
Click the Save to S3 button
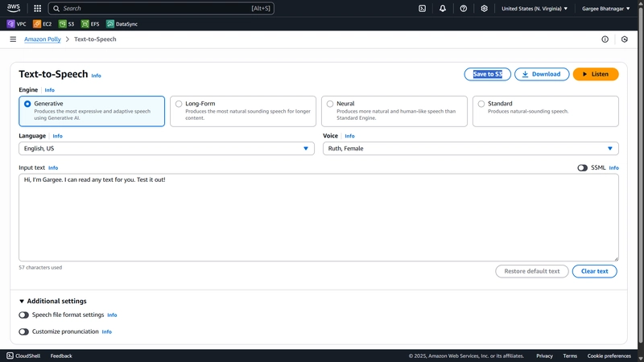(x=488, y=74)
